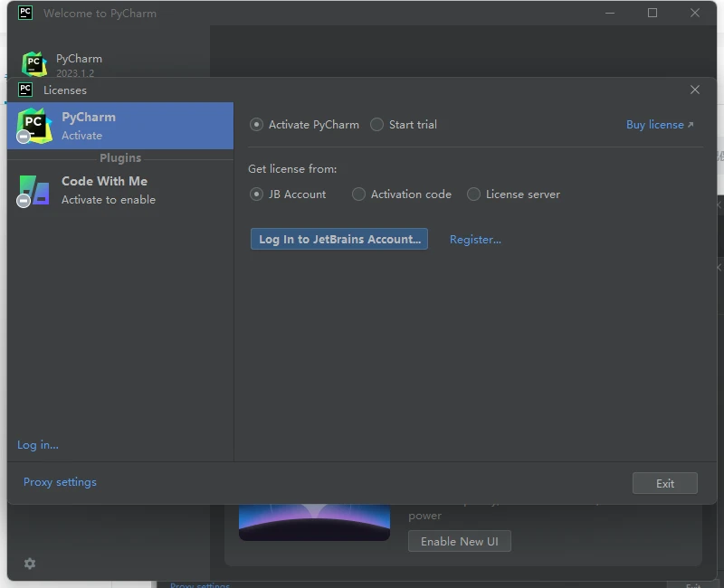The width and height of the screenshot is (724, 588).
Task: Click Log In to JetBrains Account button
Action: 339,239
